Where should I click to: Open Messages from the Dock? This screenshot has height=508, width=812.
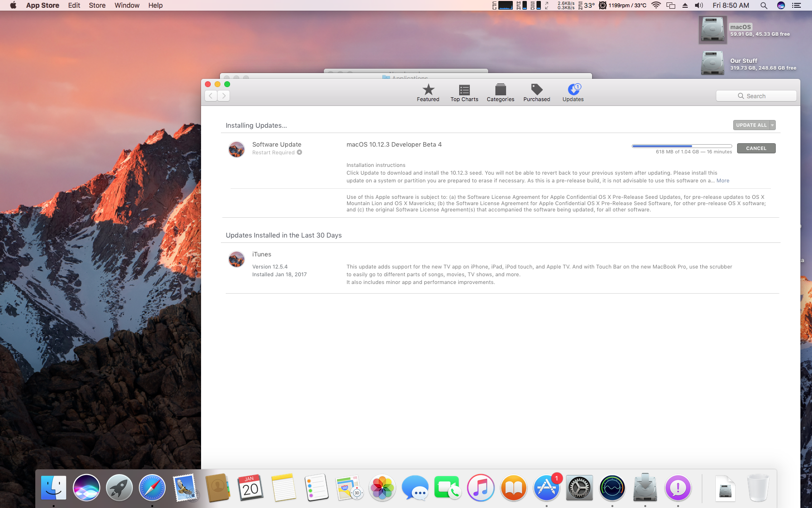(415, 488)
